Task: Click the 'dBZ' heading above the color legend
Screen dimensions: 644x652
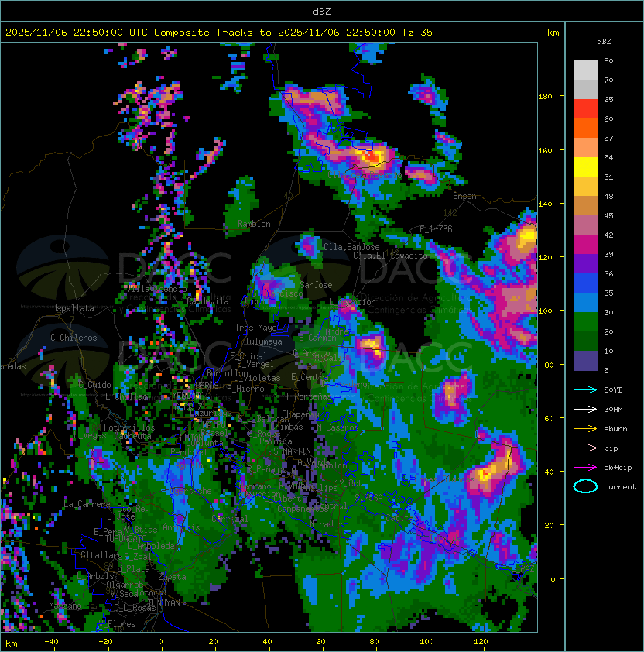Action: (604, 42)
